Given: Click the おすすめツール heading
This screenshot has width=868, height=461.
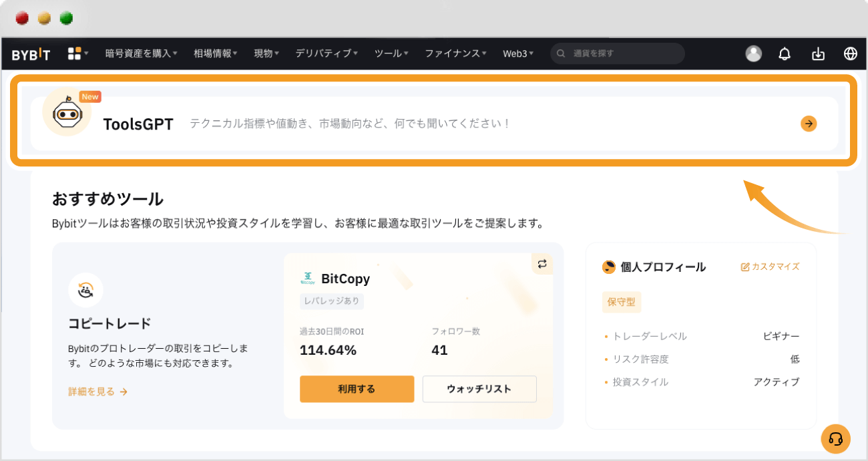Looking at the screenshot, I should pos(107,198).
